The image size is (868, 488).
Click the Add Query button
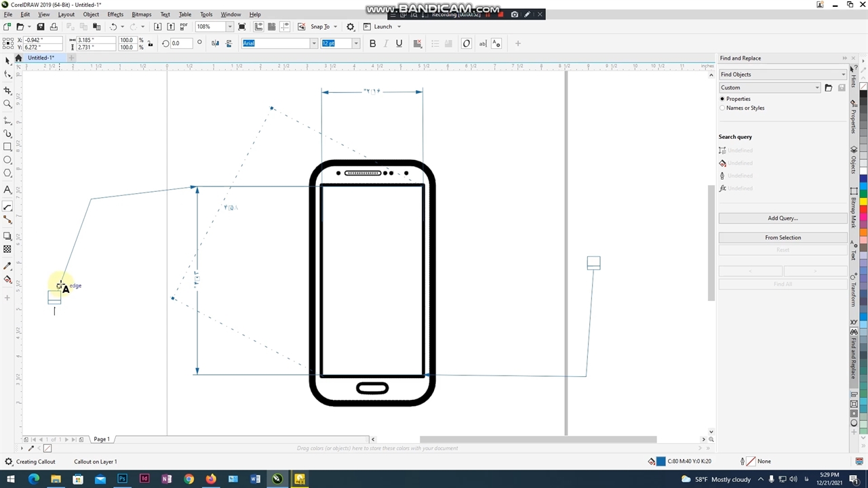(x=783, y=218)
